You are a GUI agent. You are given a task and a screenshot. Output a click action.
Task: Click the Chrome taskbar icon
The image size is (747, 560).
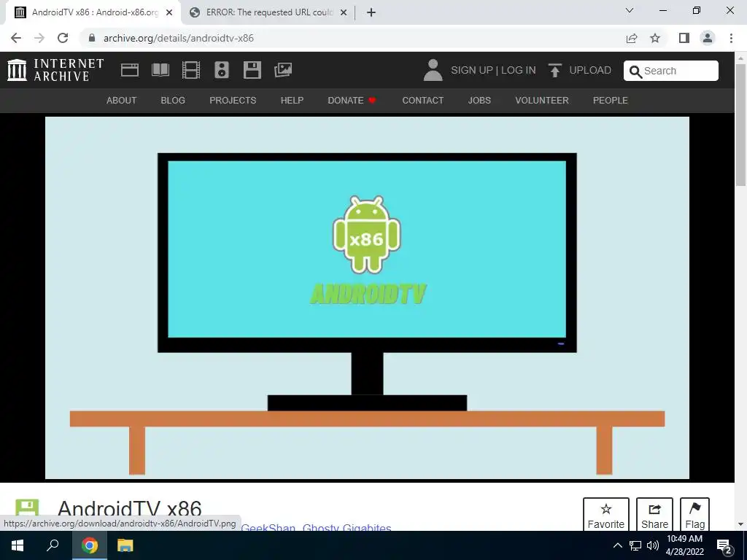pos(90,545)
